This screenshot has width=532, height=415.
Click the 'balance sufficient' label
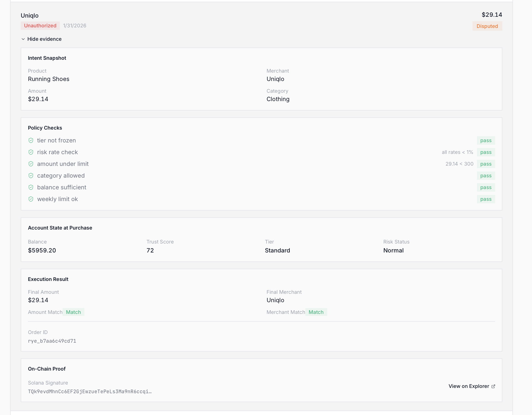[x=62, y=187]
